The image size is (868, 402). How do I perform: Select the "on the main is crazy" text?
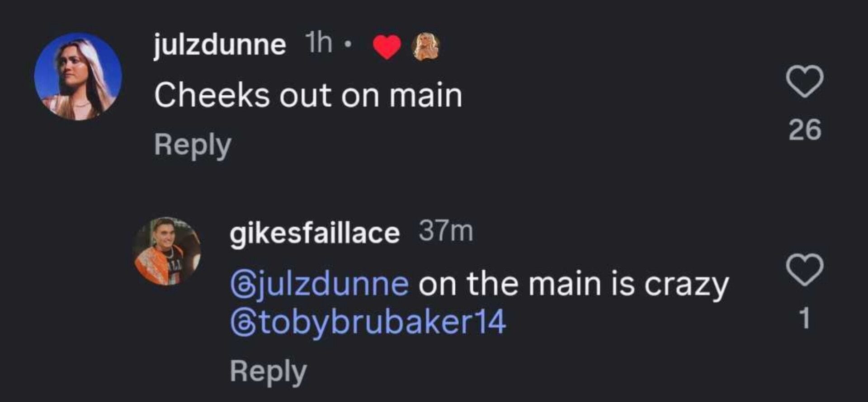pos(573,285)
